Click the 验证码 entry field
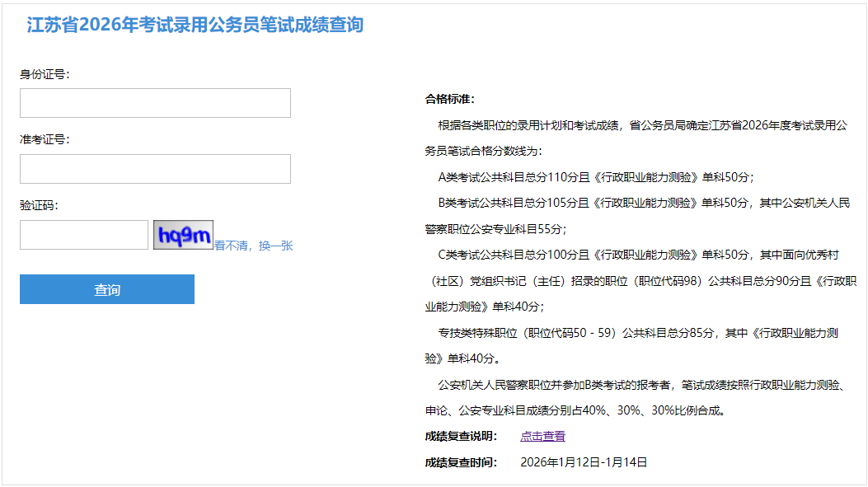Image resolution: width=868 pixels, height=487 pixels. (84, 235)
